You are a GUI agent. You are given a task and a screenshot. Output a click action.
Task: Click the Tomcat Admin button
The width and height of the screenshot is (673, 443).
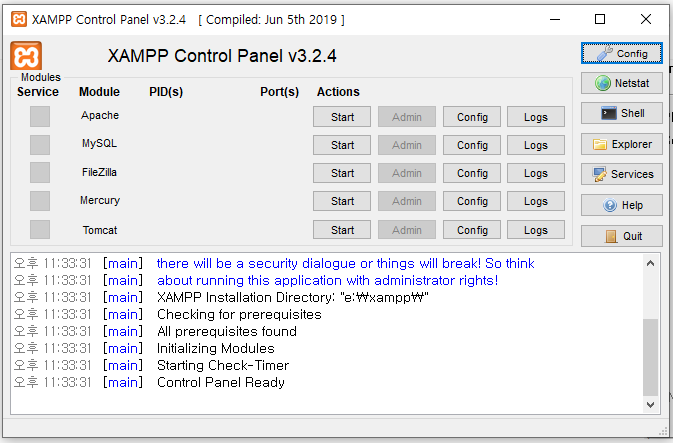coord(406,230)
